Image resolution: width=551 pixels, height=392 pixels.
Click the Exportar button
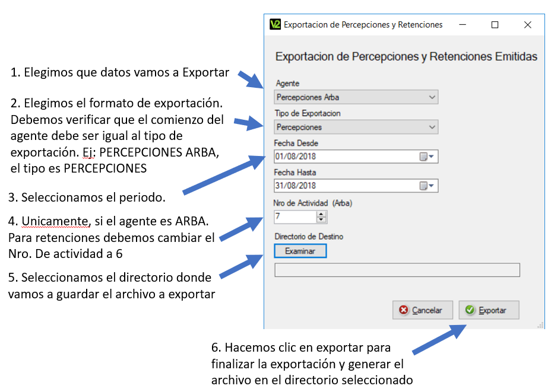[x=489, y=310]
